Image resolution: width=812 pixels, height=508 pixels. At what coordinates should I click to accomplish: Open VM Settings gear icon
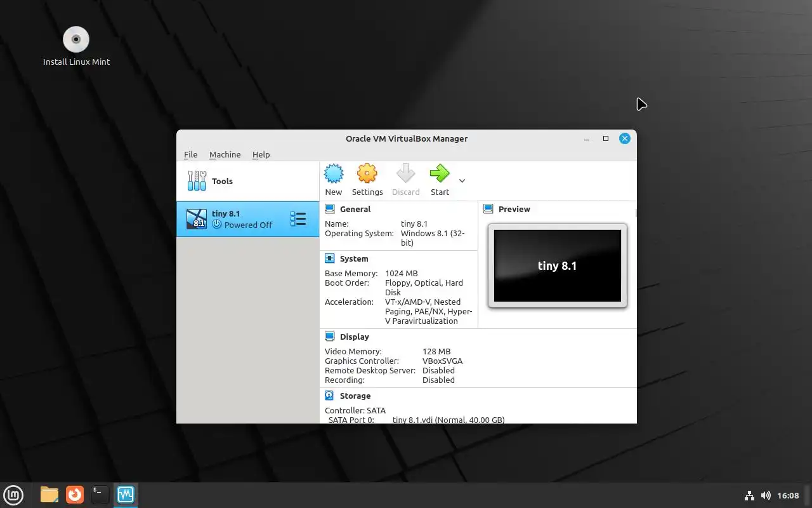[367, 173]
